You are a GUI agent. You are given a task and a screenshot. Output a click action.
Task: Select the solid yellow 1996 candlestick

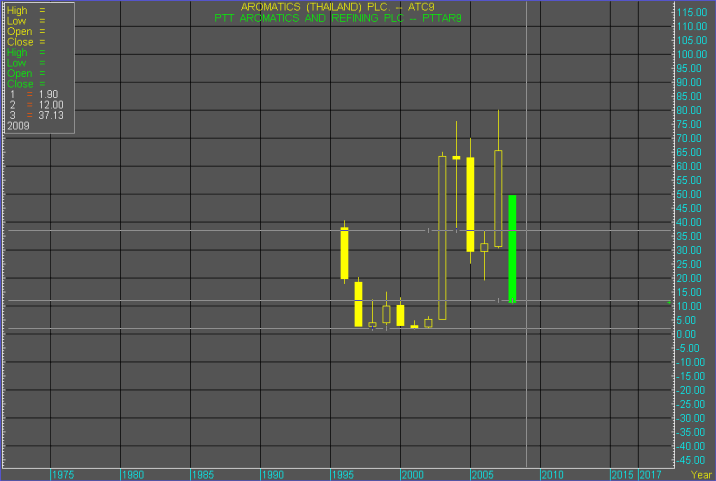point(344,253)
